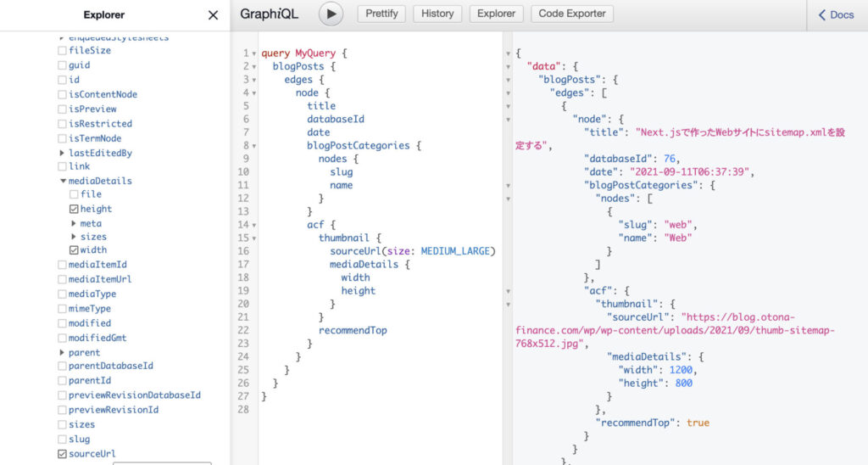Expand the meta node under mediaDetails
The image size is (868, 465).
click(74, 223)
